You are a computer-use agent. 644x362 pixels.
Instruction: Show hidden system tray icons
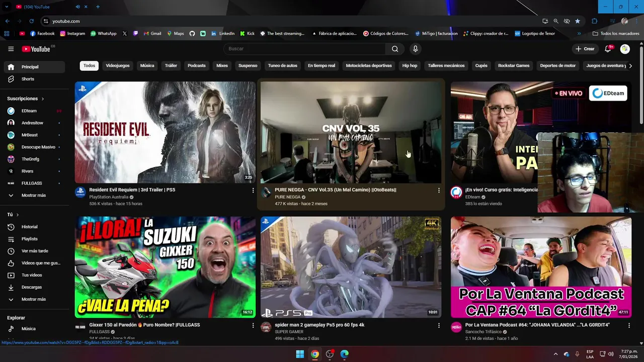coord(555,354)
